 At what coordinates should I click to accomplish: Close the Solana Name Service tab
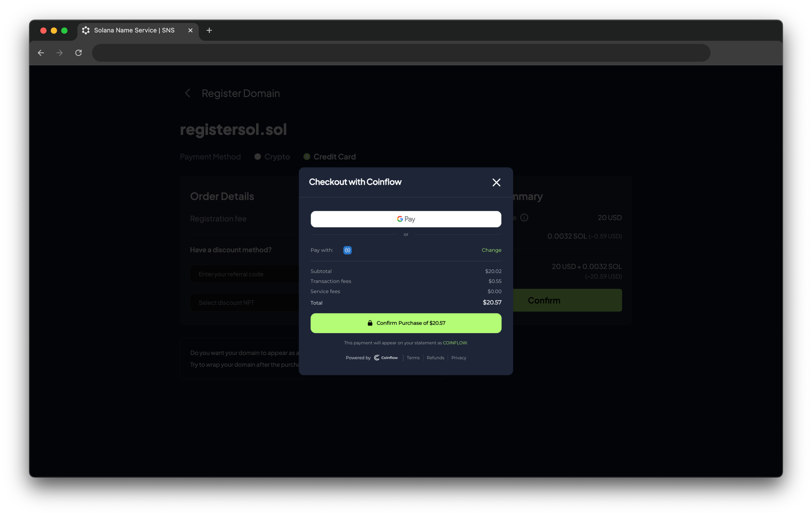click(190, 30)
